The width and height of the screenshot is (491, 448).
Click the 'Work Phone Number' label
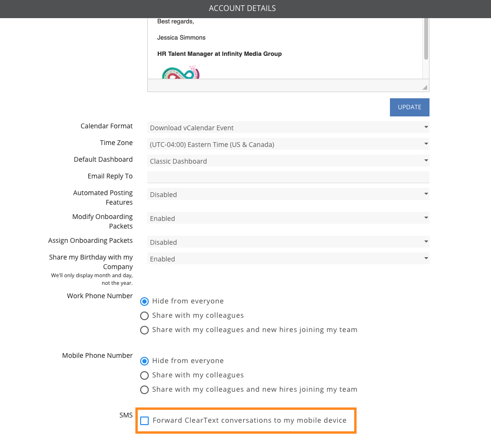click(100, 296)
